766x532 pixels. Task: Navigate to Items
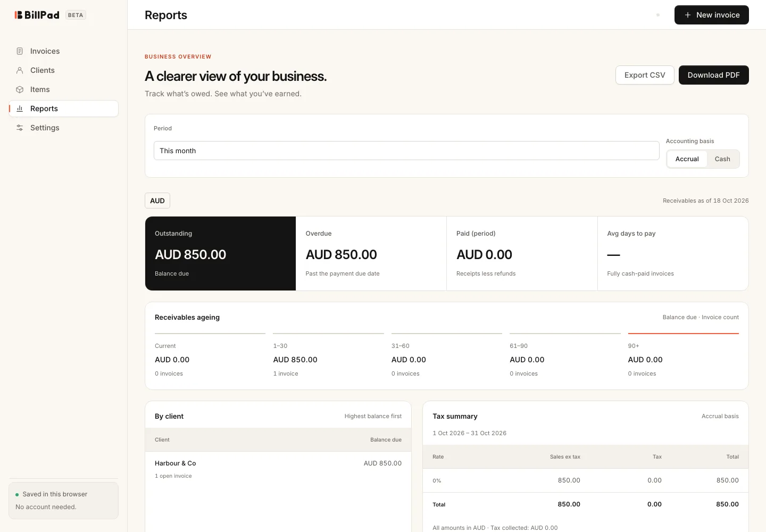(64, 89)
